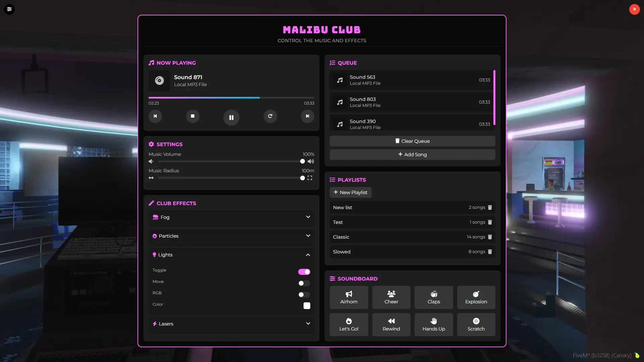The width and height of the screenshot is (644, 362).
Task: Click the Fog cloud icon
Action: click(x=156, y=217)
